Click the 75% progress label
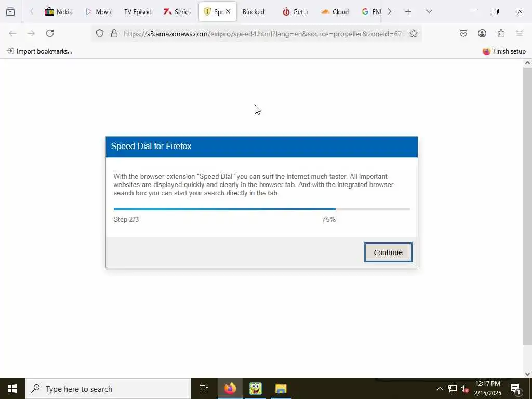 (x=328, y=220)
